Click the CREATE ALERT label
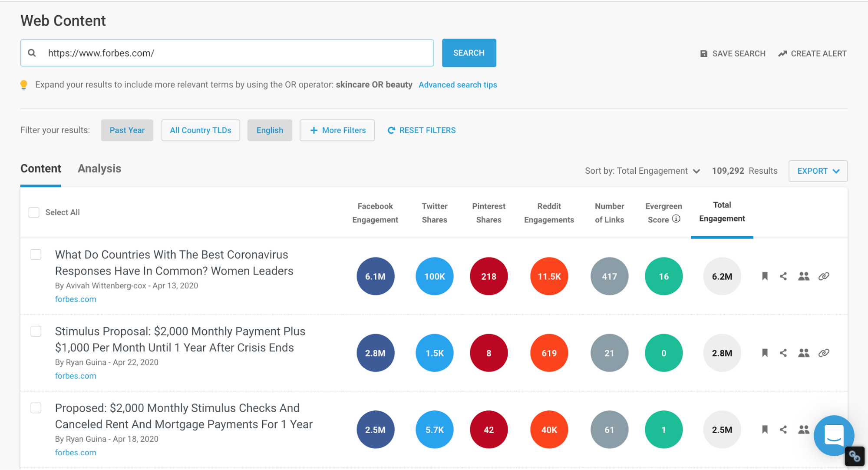The width and height of the screenshot is (868, 470). coord(818,53)
